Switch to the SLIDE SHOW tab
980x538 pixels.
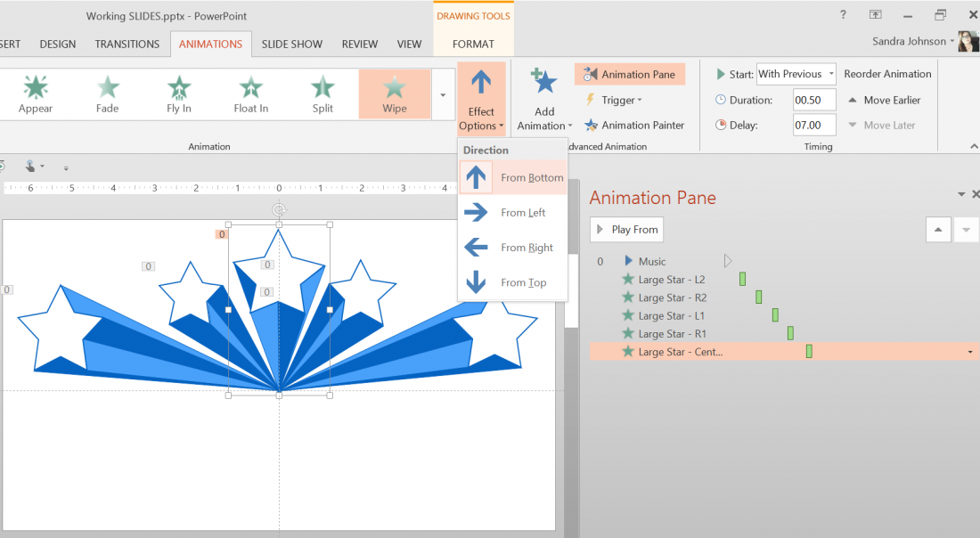tap(292, 43)
